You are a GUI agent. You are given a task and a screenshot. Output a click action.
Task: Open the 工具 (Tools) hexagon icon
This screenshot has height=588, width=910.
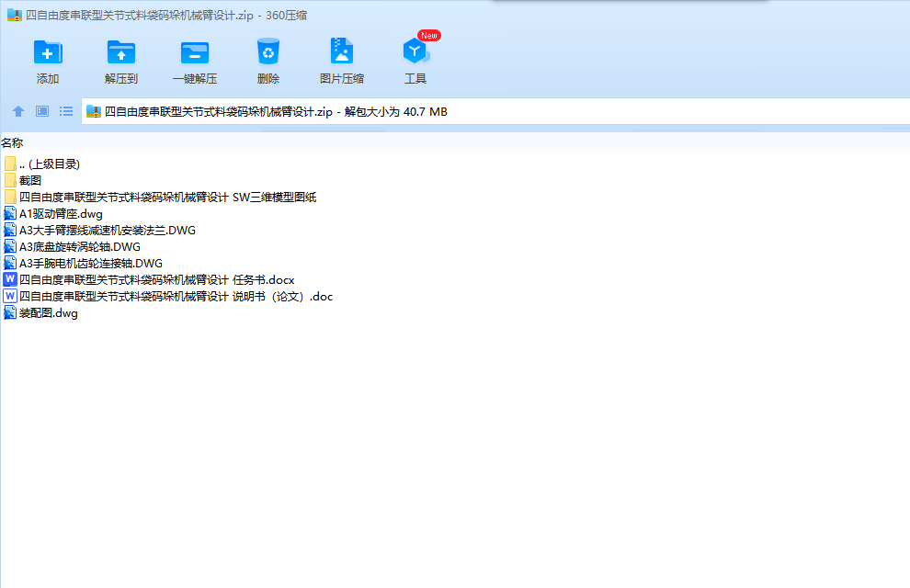415,51
